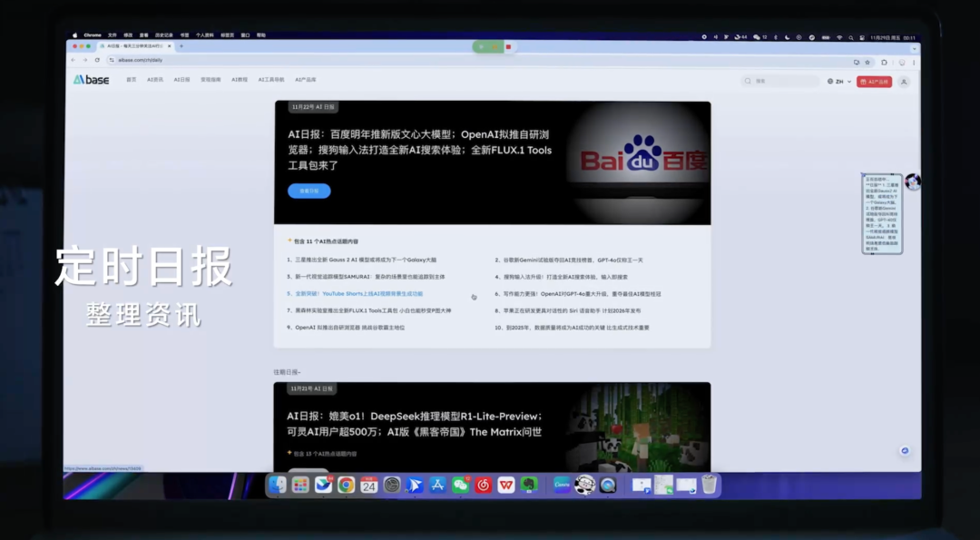The height and width of the screenshot is (540, 980).
Task: Open NetEase Music in the dock
Action: click(483, 485)
